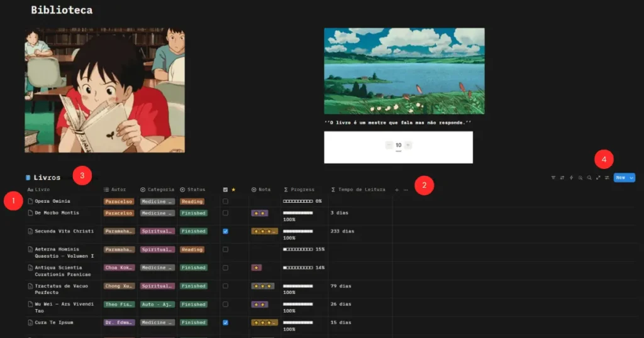Open the filter icon in database toolbar
The width and height of the screenshot is (644, 338).
pos(553,178)
